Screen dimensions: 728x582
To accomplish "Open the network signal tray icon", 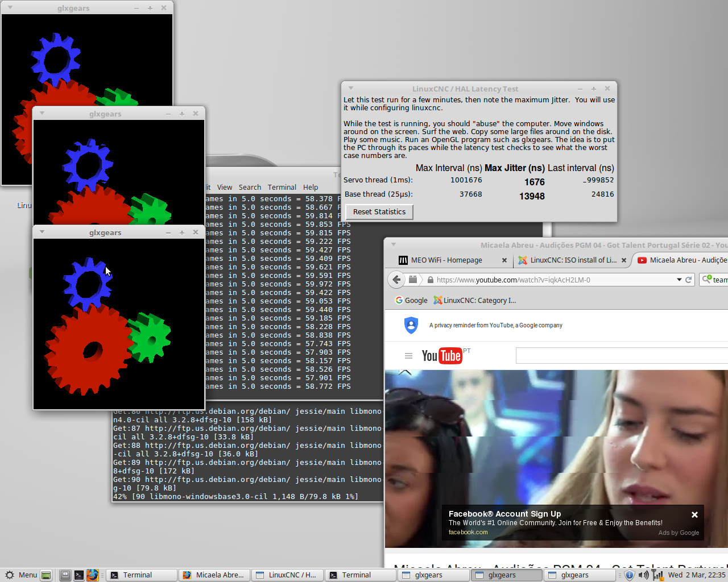I will (x=657, y=575).
